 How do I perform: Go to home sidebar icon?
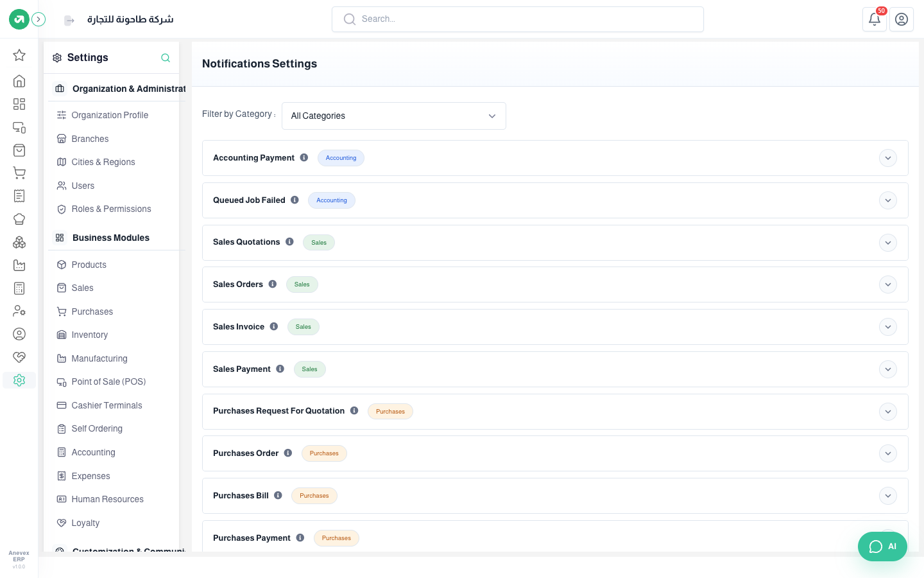tap(19, 81)
